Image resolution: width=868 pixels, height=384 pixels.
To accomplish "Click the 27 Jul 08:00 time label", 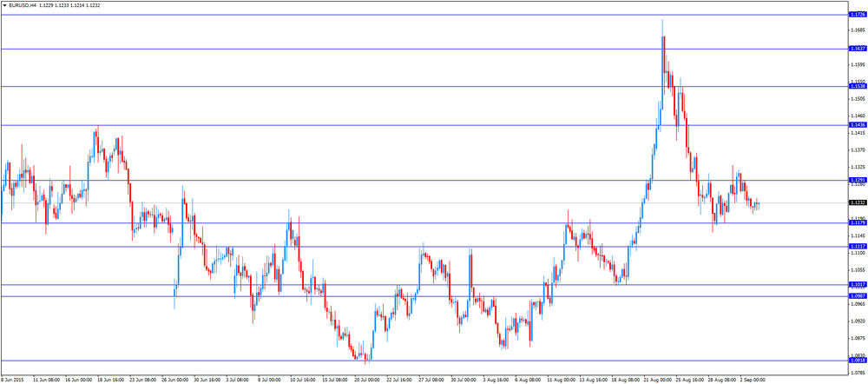I will coord(431,381).
